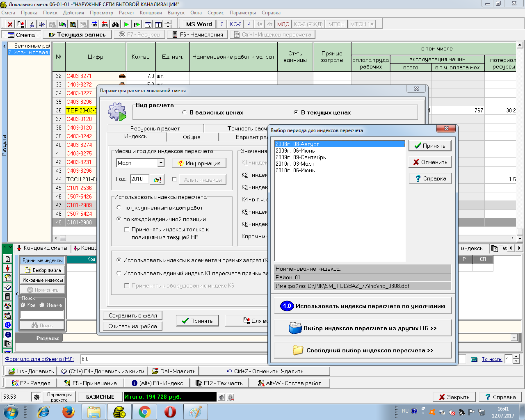Viewport: 525px width, 420px height.
Task: Click 'Использовать индексы пересчета по умолчанию' button
Action: pos(363,306)
